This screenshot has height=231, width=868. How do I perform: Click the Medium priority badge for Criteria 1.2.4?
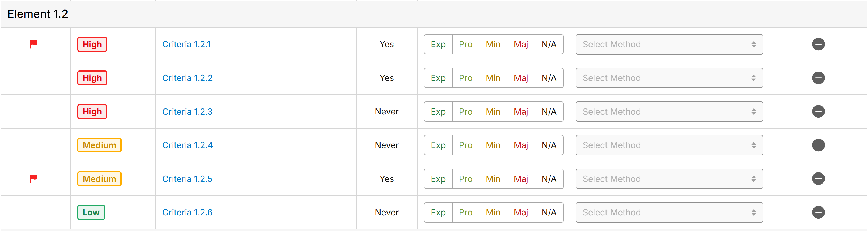(x=99, y=145)
